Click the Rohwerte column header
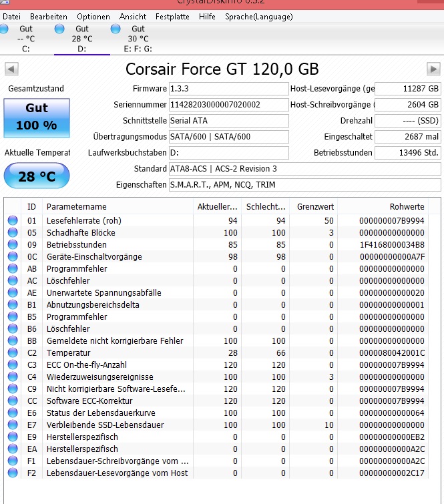Image resolution: width=444 pixels, height=504 pixels. coord(383,207)
